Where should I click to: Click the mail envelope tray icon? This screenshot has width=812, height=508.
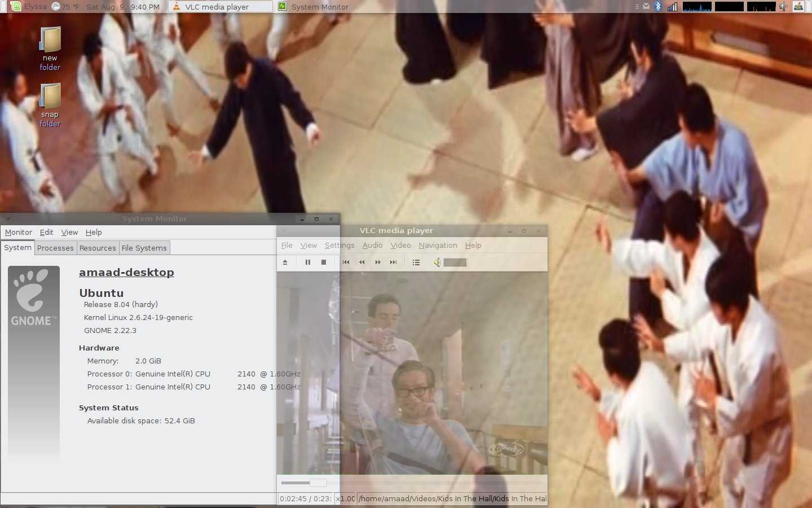(646, 7)
